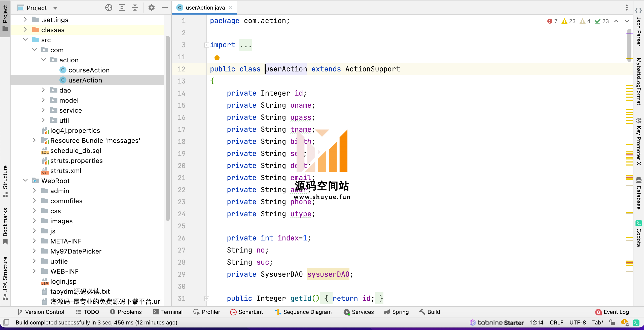The image size is (644, 330).
Task: Change CRLF line separator setting
Action: click(x=556, y=323)
